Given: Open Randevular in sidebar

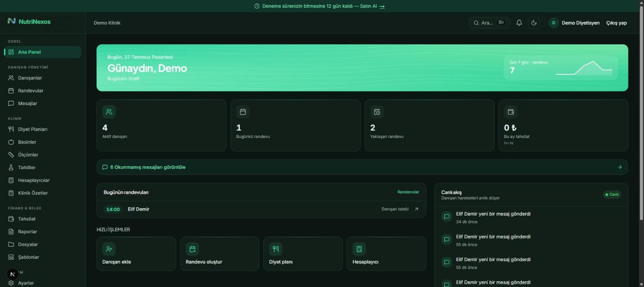Looking at the screenshot, I should click(x=43, y=91).
